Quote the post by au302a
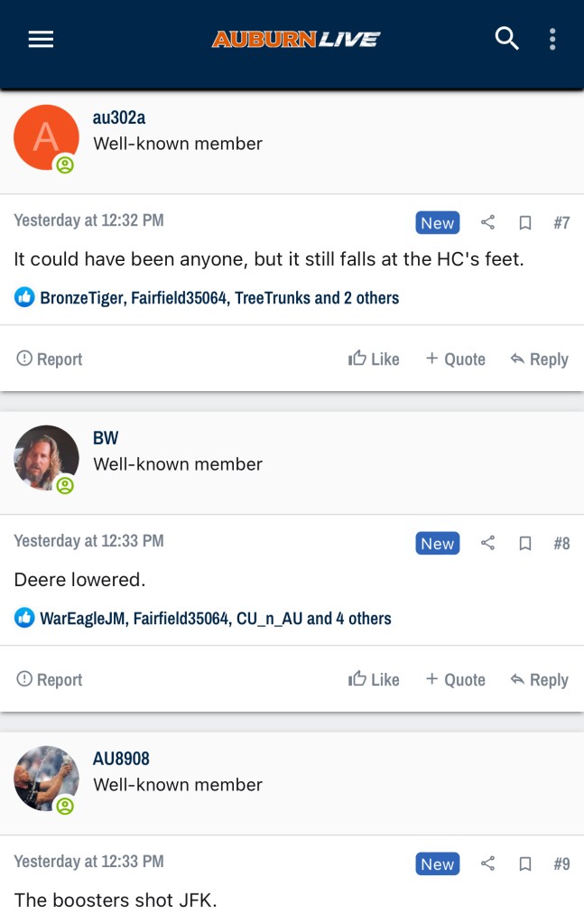 tap(455, 359)
